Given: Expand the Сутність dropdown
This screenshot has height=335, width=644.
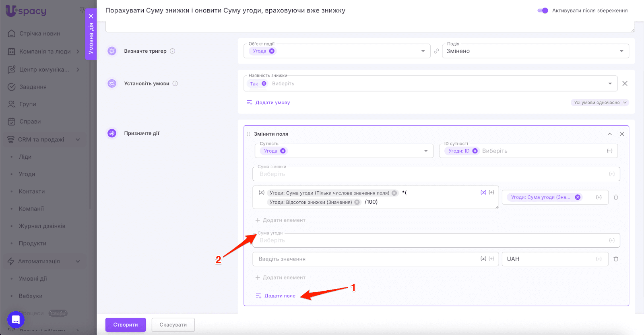Looking at the screenshot, I should click(x=425, y=151).
